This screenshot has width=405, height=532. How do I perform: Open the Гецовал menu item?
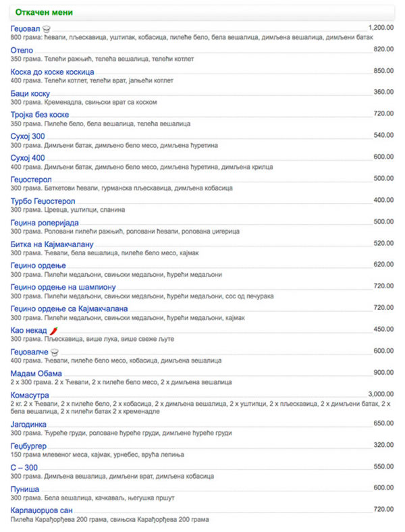25,29
